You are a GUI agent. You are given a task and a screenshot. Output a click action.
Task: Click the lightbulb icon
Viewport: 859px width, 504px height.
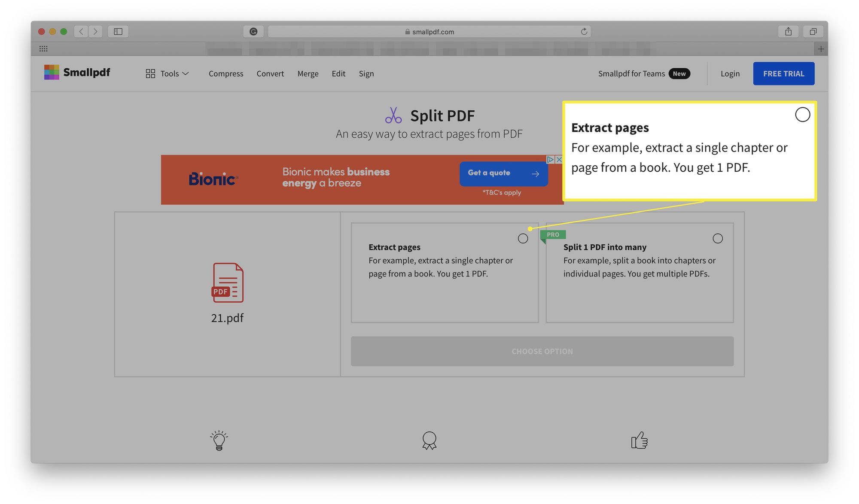pos(219,440)
